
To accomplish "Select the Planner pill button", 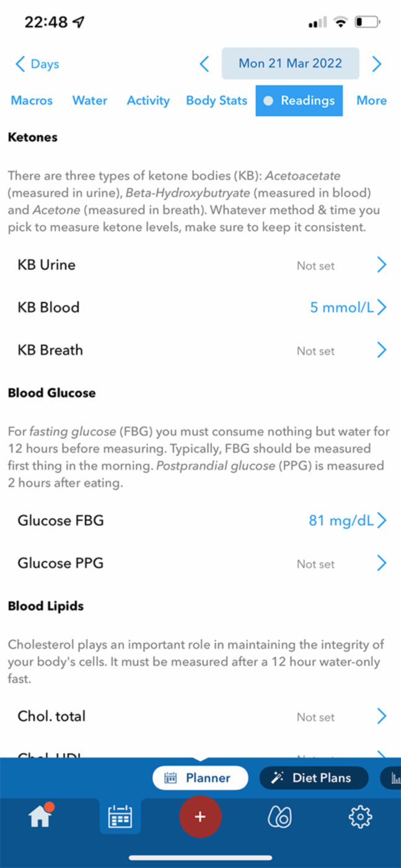I will [200, 777].
